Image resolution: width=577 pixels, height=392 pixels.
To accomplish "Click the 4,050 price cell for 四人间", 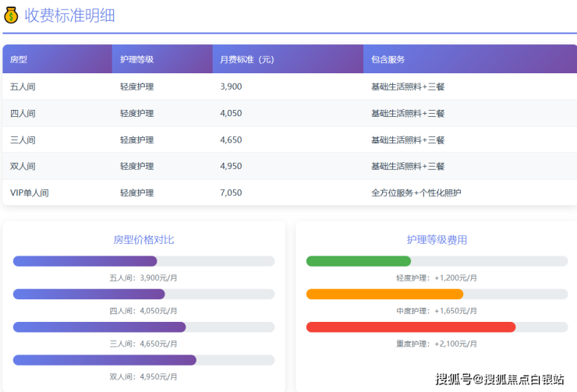I will pos(231,113).
